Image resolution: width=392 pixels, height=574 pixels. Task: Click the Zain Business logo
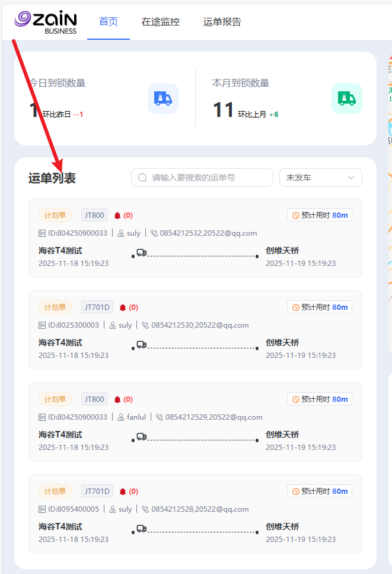coord(46,22)
